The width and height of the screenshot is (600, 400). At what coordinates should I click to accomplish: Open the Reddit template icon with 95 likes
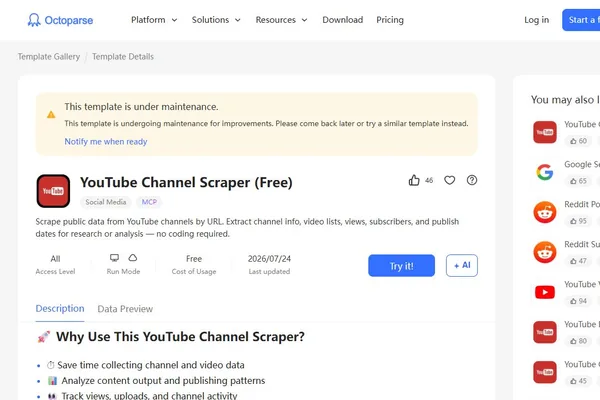[545, 212]
